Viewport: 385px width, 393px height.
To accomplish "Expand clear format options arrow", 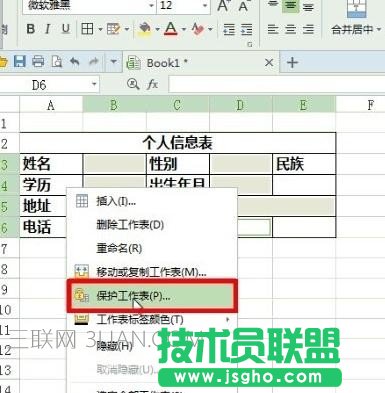I will pyautogui.click(x=210, y=30).
